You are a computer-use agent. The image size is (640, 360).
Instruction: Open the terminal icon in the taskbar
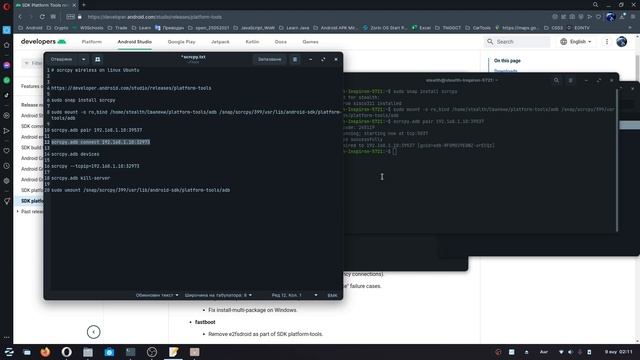click(x=131, y=352)
